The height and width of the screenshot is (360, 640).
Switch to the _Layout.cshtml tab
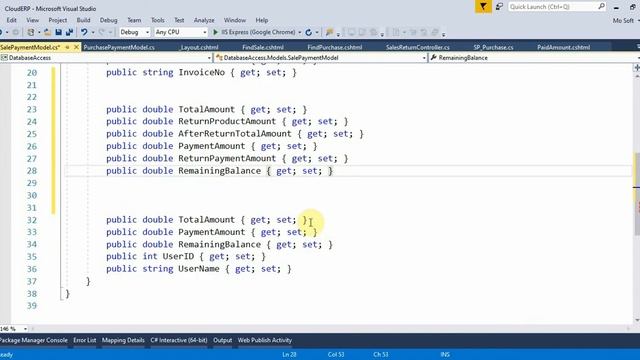pyautogui.click(x=199, y=47)
